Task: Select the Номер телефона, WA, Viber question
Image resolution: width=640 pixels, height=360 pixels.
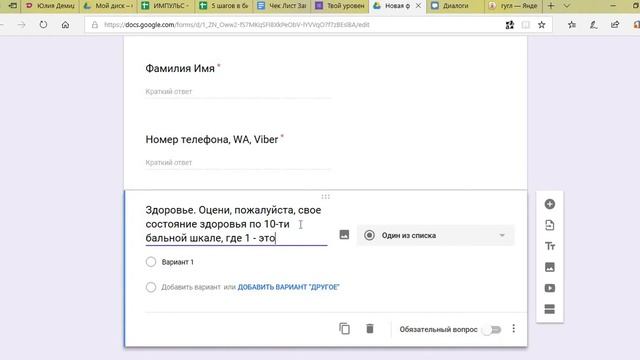Action: [x=212, y=140]
